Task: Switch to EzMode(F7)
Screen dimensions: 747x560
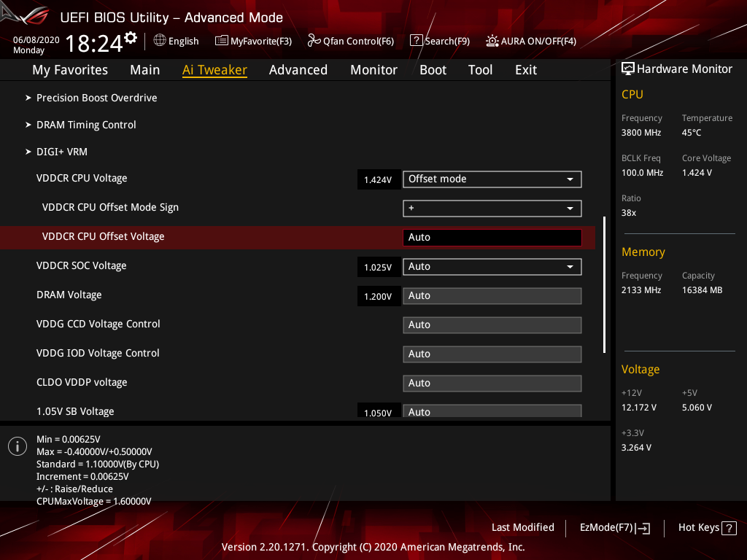Action: coord(614,528)
